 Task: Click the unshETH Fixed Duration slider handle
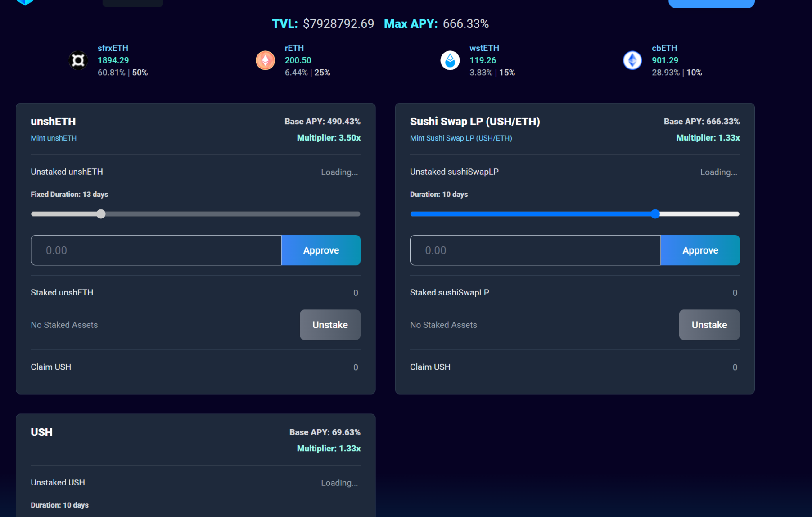click(x=101, y=214)
